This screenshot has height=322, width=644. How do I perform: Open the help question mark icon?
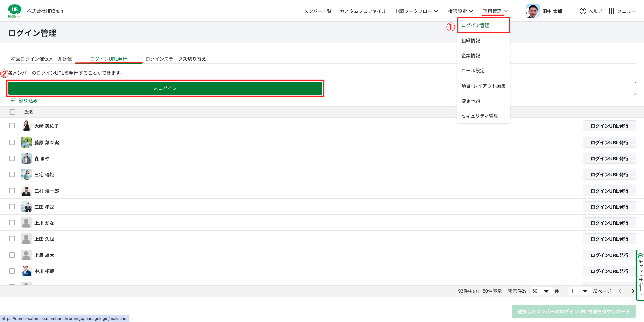point(583,11)
